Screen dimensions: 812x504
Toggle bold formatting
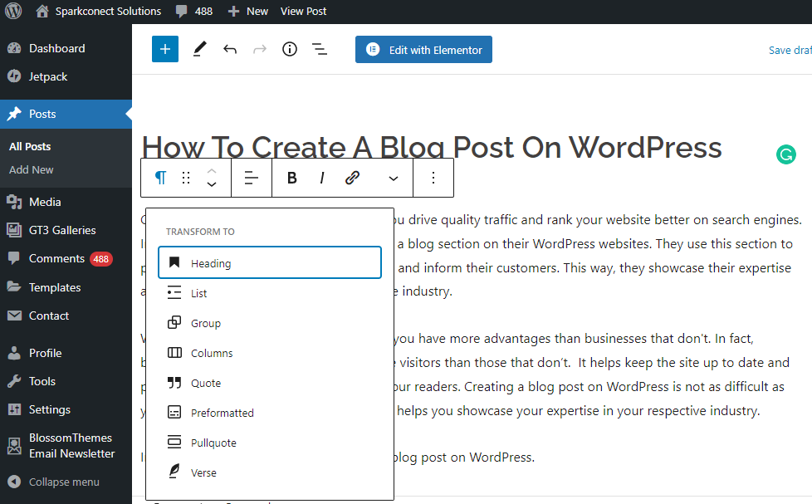coord(292,178)
